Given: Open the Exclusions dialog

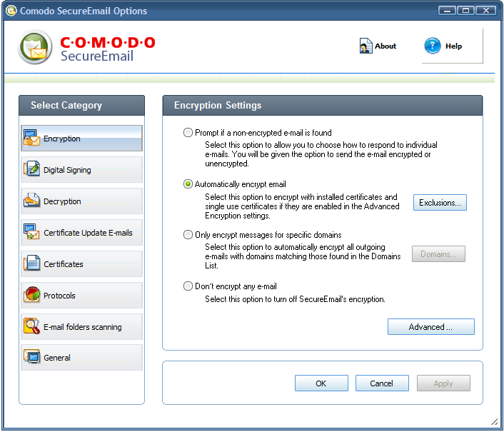Looking at the screenshot, I should click(x=440, y=203).
